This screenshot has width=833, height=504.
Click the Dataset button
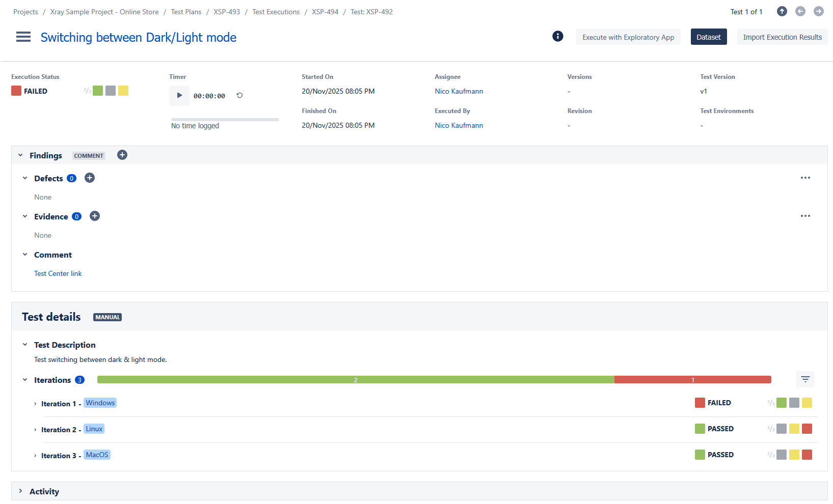pyautogui.click(x=708, y=37)
